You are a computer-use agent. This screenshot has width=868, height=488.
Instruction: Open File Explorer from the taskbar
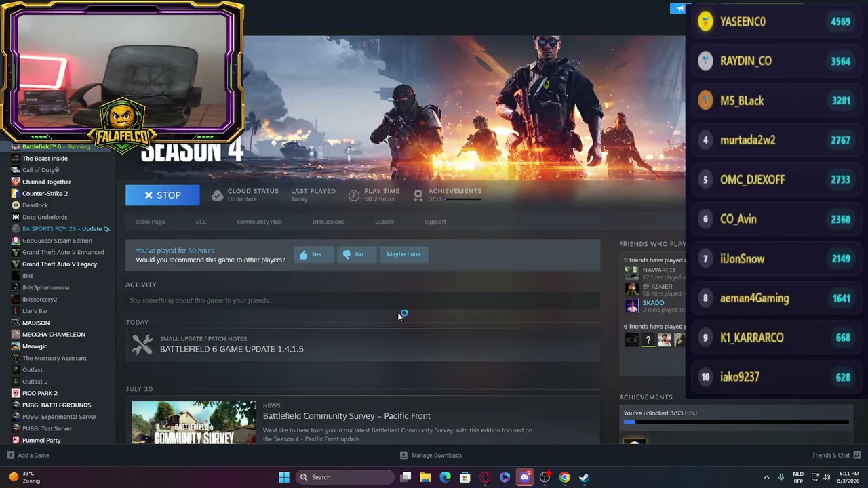tap(425, 477)
